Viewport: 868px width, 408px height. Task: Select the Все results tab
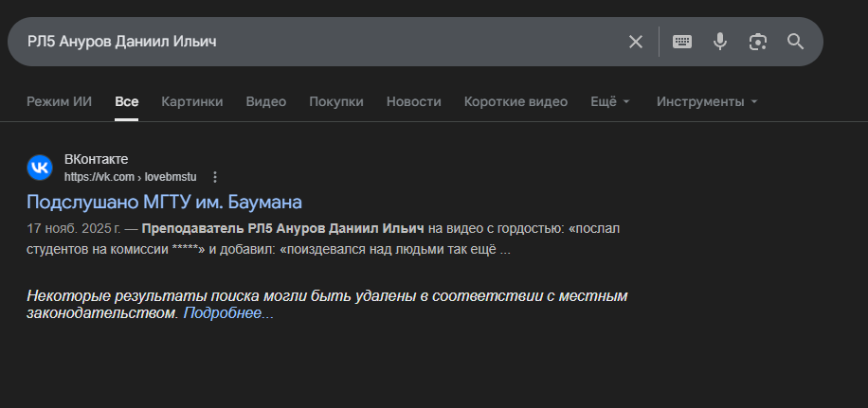(x=127, y=102)
